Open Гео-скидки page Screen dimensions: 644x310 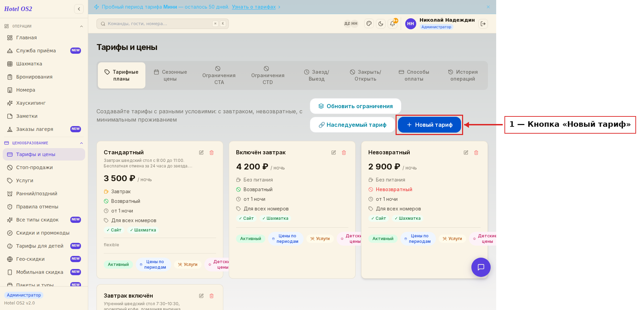tap(44, 259)
